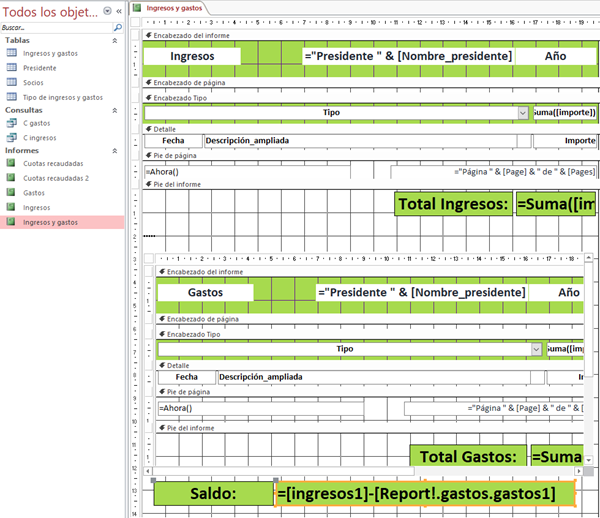Click the subreport selector box at its ruler corner
This screenshot has width=600, height=518.
[x=149, y=259]
